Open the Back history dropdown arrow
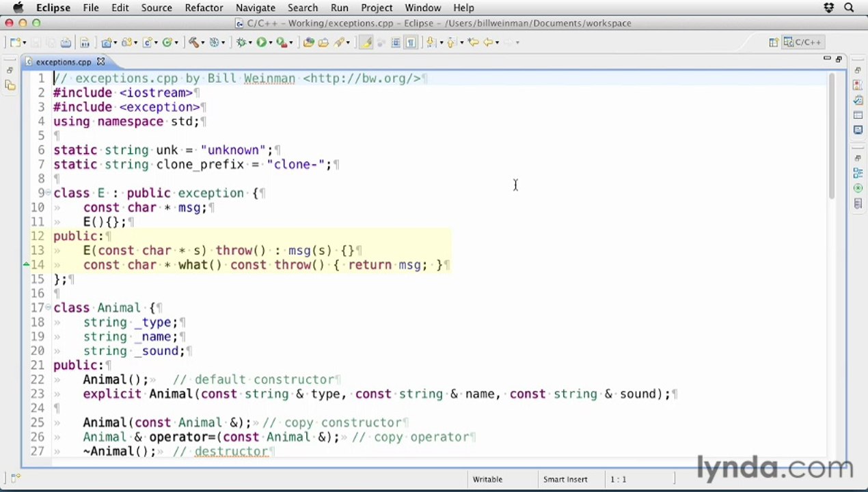The image size is (868, 492). click(498, 43)
